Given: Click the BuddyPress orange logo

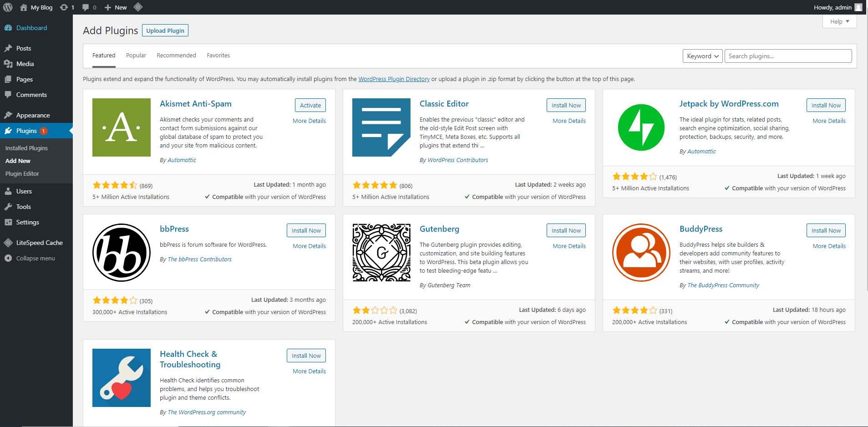Looking at the screenshot, I should coord(641,253).
